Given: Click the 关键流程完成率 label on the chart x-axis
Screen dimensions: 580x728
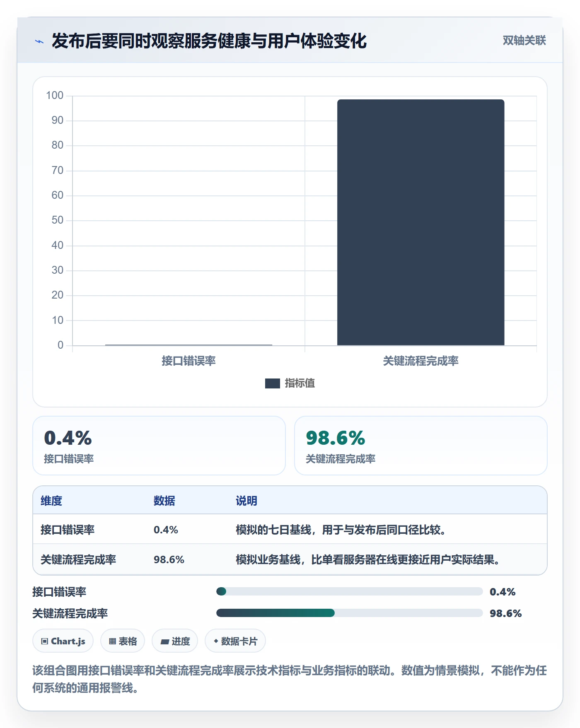Looking at the screenshot, I should tap(420, 361).
